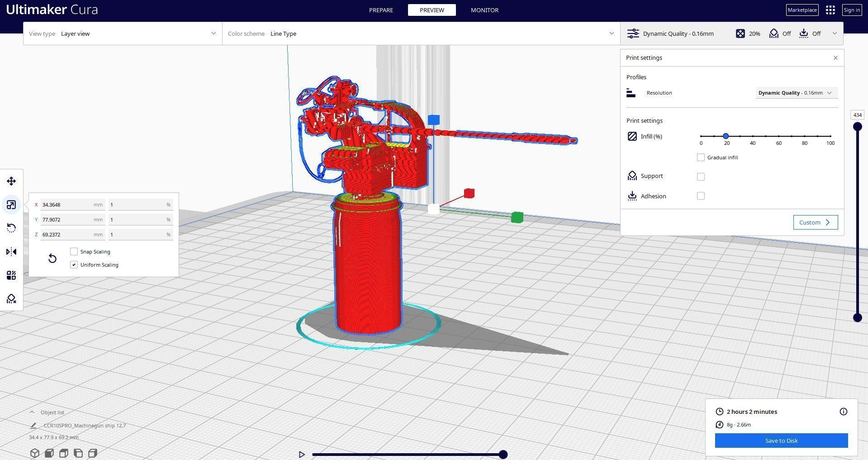This screenshot has width=868, height=460.
Task: Enable the Support checkbox
Action: [x=701, y=177]
